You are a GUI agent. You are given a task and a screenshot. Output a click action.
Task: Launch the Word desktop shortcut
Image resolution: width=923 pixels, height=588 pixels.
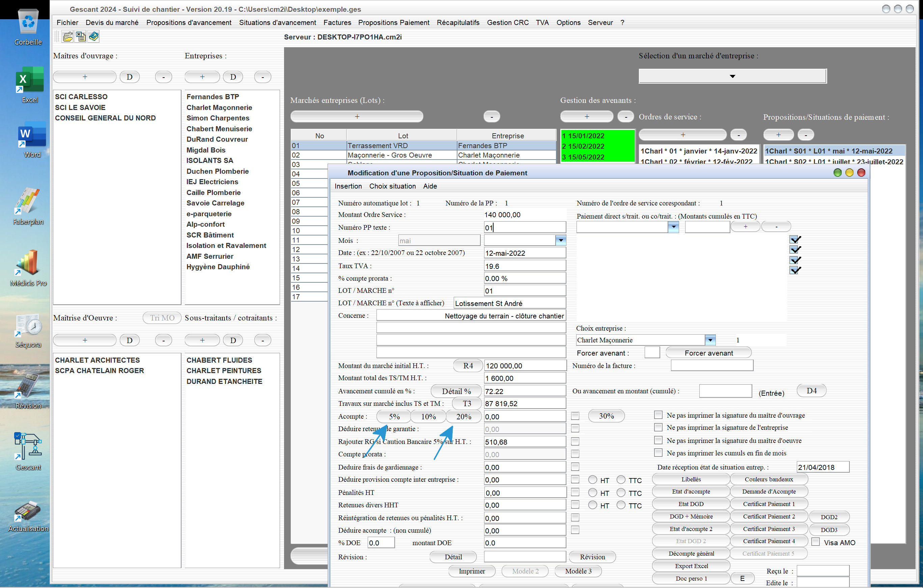point(32,140)
